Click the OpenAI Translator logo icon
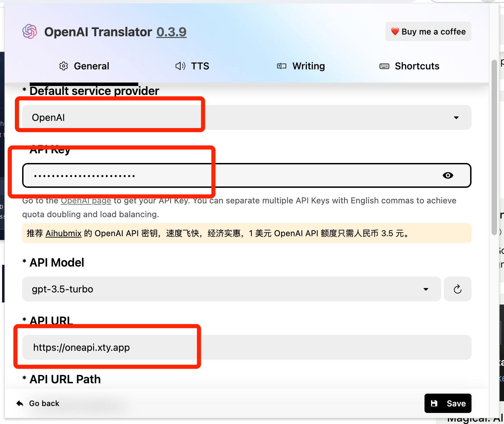Image resolution: width=504 pixels, height=424 pixels. pos(30,31)
